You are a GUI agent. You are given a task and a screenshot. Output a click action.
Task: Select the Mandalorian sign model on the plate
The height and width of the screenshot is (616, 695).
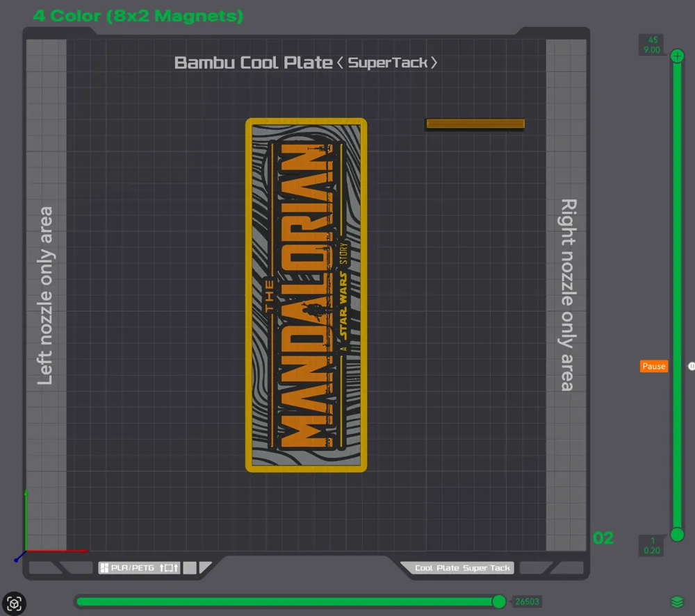point(306,295)
